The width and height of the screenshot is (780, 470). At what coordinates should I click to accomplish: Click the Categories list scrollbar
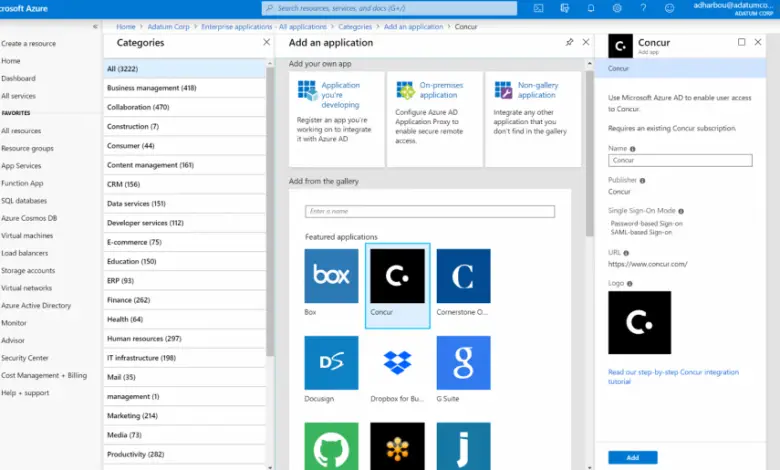(270, 211)
